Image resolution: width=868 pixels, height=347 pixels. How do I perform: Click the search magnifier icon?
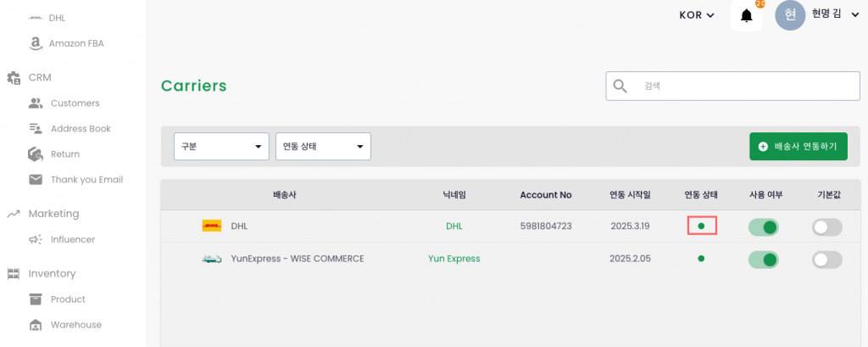coord(620,86)
